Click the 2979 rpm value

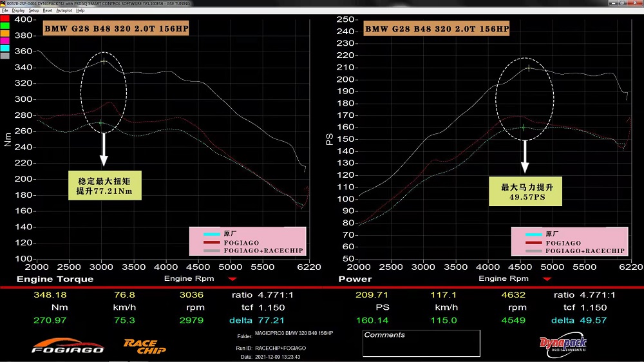191,321
